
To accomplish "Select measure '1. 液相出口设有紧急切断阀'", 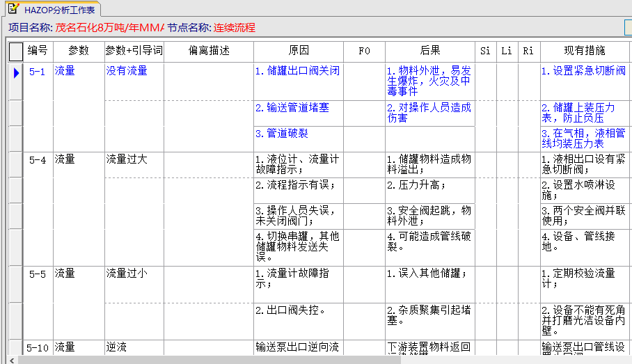I will pos(584,164).
